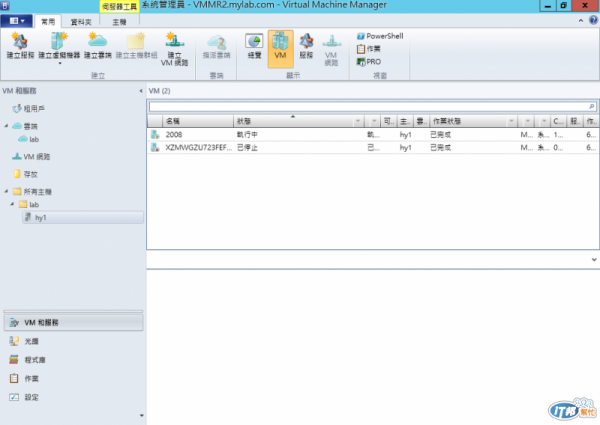Screen dimensions: 600x425
Task: Open the VM 和服務 workspace
Action: pyautogui.click(x=73, y=322)
